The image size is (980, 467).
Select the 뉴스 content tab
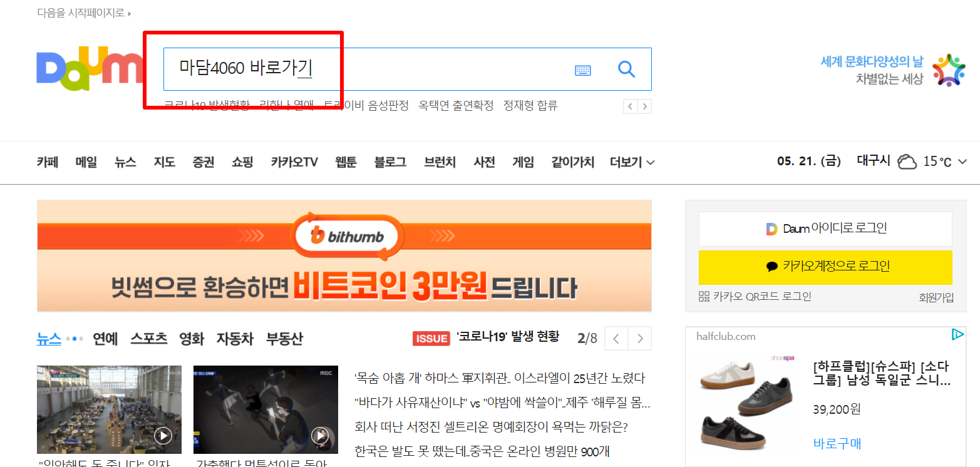click(x=49, y=339)
